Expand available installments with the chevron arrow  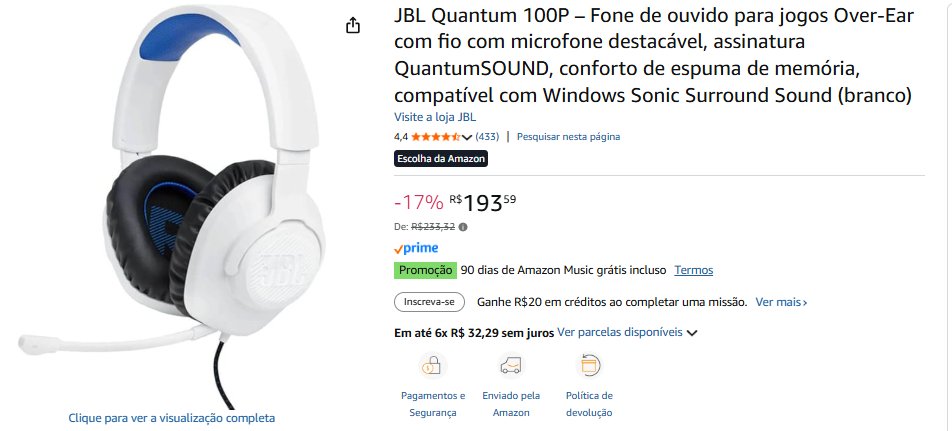pyautogui.click(x=692, y=332)
